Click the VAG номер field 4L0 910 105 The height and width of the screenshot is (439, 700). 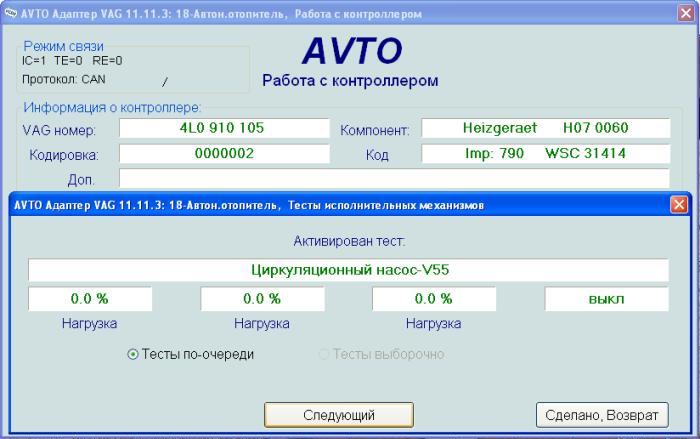(224, 128)
